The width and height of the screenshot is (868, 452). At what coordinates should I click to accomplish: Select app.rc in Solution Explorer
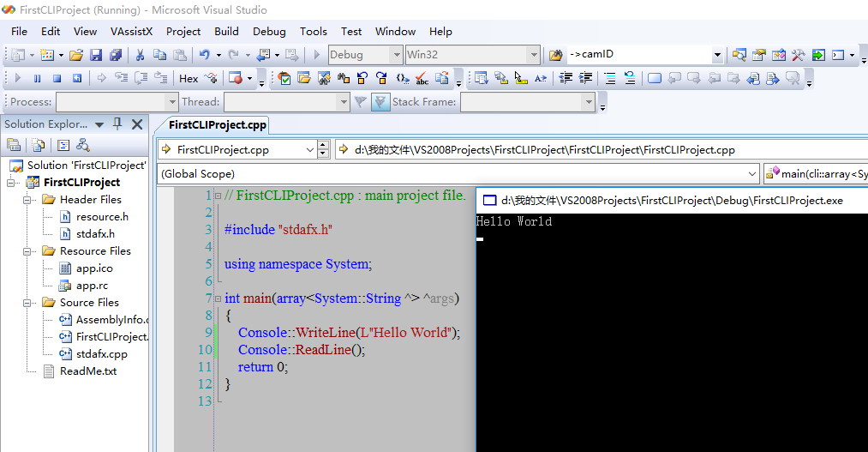coord(92,286)
